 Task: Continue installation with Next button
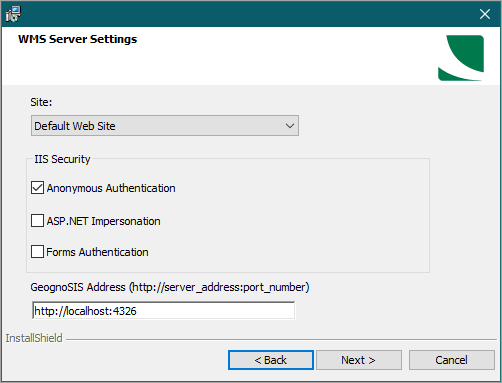tap(359, 360)
